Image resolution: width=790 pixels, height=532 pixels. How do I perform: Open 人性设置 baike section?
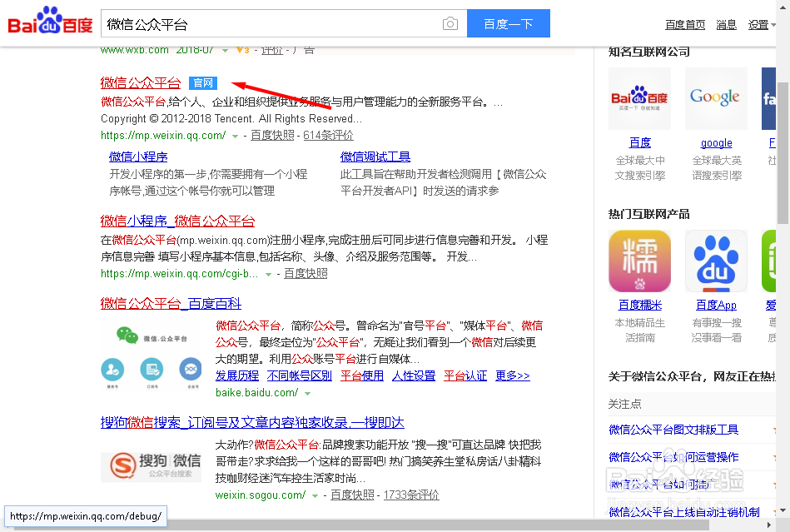click(x=414, y=375)
